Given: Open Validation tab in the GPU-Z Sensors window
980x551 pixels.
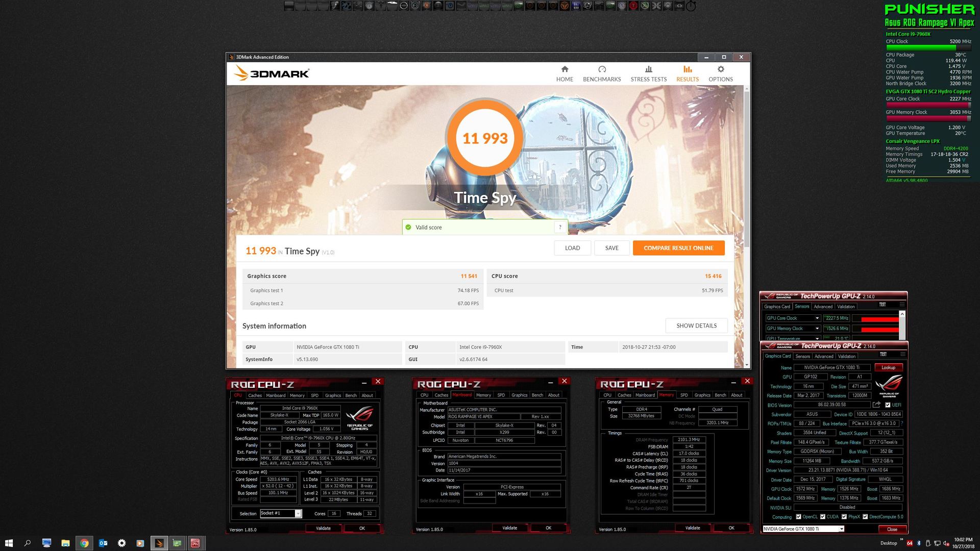Looking at the screenshot, I should [x=846, y=307].
